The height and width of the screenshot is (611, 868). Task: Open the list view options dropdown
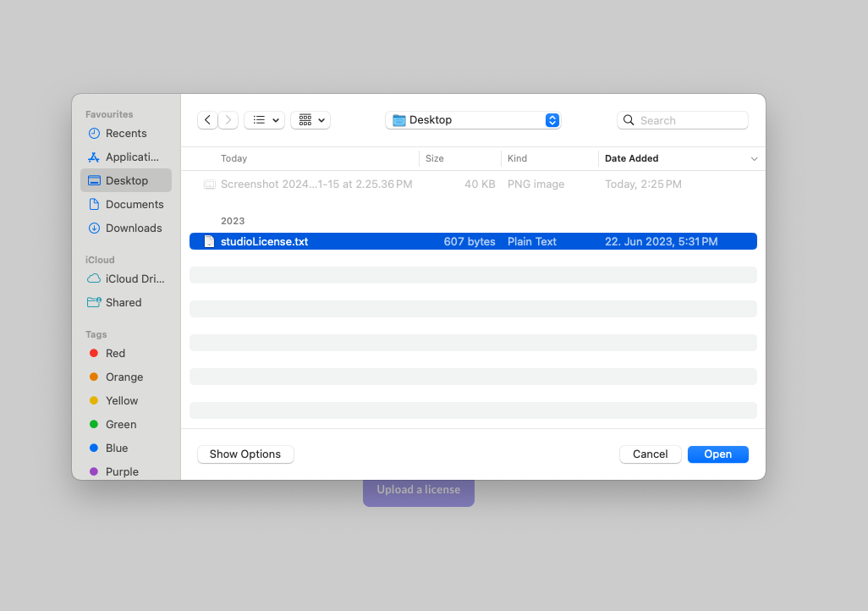tap(264, 120)
